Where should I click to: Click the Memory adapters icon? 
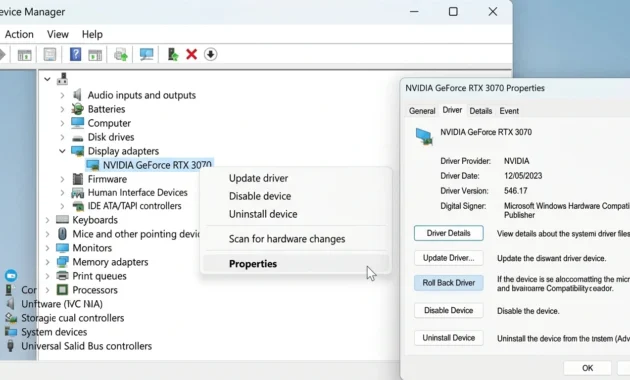point(62,262)
